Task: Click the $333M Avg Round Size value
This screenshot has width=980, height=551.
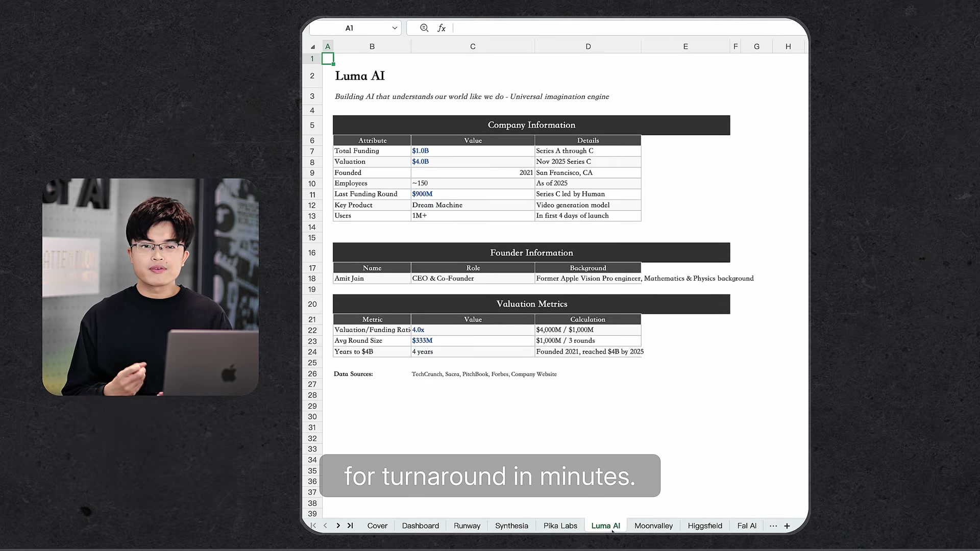Action: tap(473, 341)
